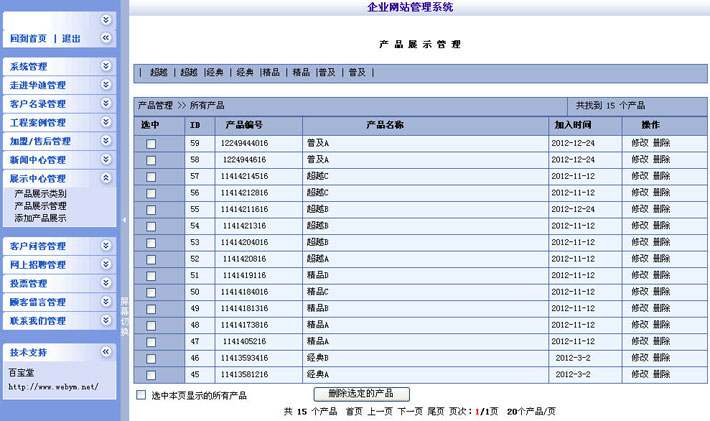Click the double-arrow icon right of 退出

click(106, 38)
